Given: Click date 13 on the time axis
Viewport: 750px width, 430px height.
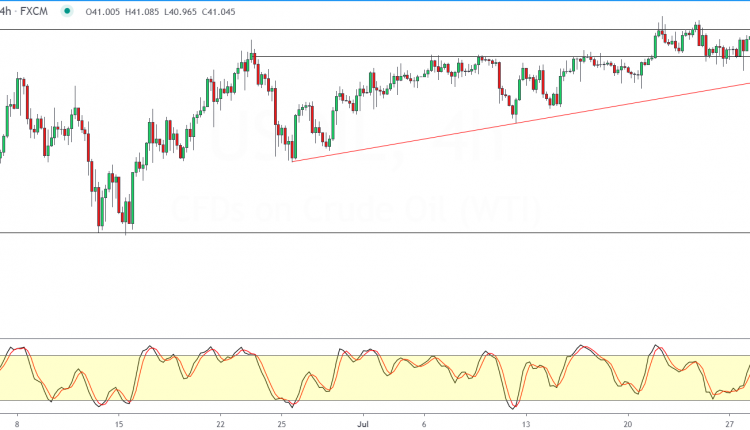Looking at the screenshot, I should coord(526,424).
